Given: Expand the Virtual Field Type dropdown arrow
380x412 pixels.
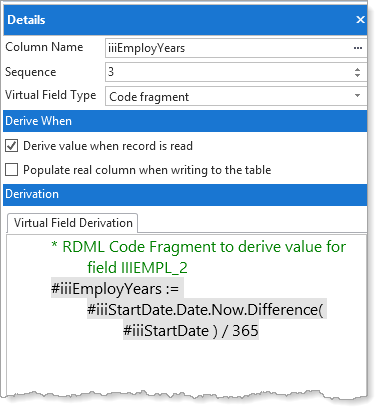Looking at the screenshot, I should (x=357, y=96).
